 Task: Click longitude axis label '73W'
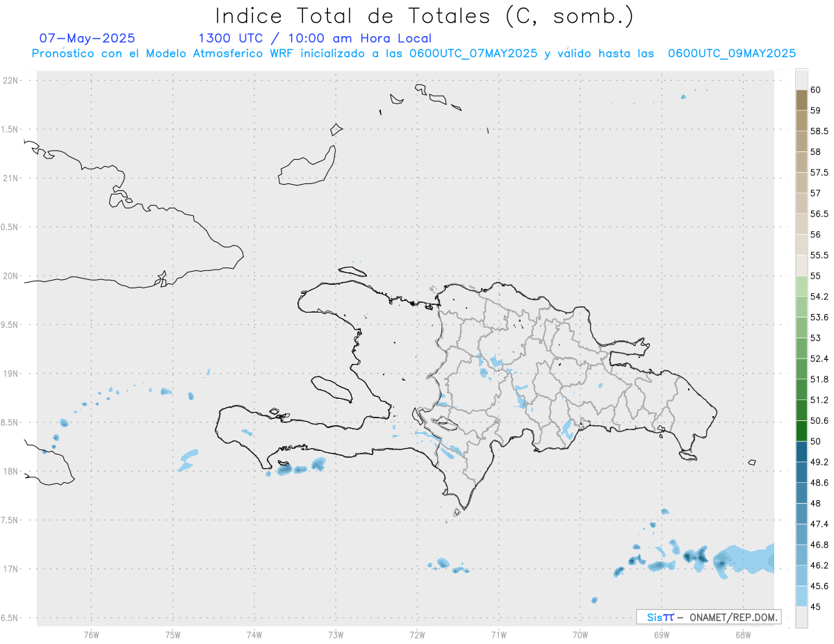coord(336,634)
